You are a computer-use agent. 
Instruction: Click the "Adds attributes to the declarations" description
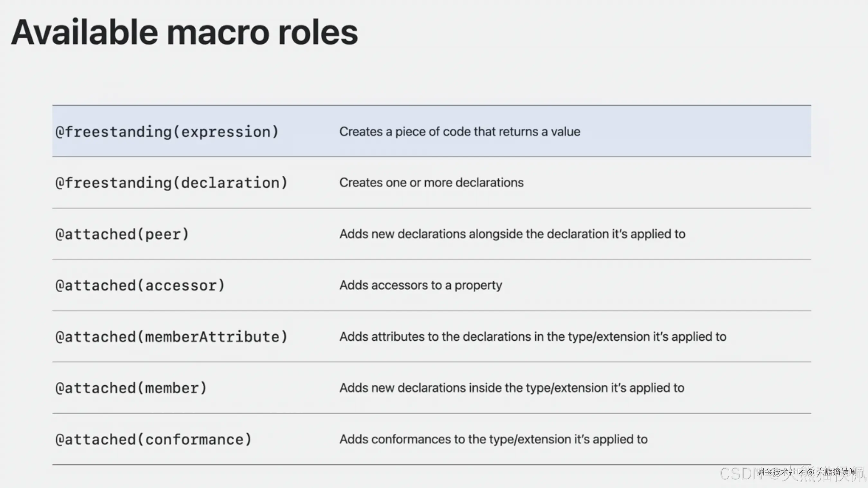click(x=532, y=337)
